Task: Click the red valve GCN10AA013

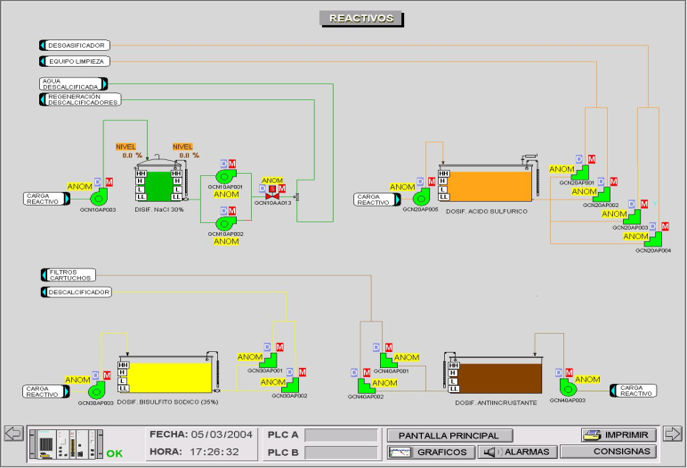Action: [x=272, y=196]
